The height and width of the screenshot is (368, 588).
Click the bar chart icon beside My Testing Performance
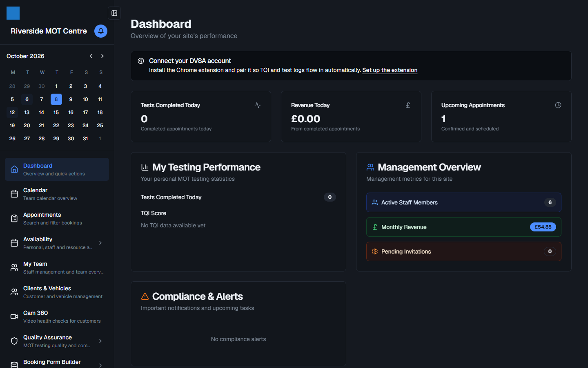[x=145, y=167]
